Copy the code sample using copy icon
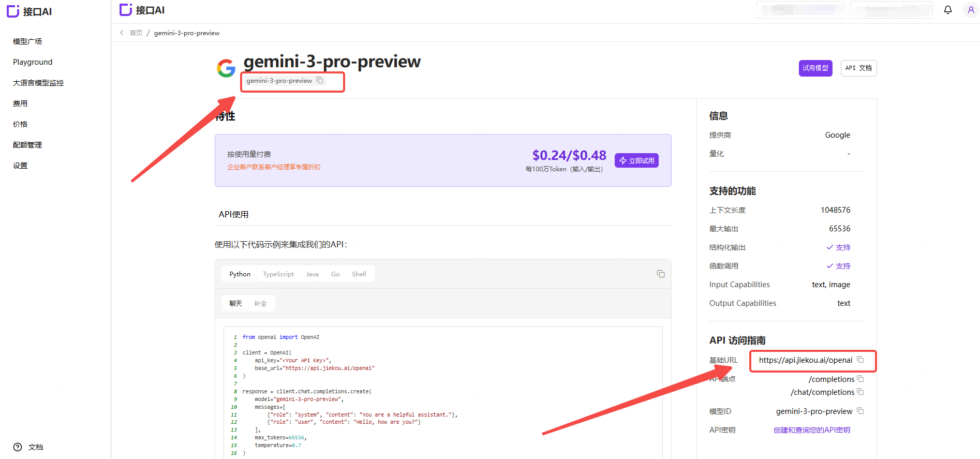Image resolution: width=980 pixels, height=459 pixels. [x=661, y=274]
